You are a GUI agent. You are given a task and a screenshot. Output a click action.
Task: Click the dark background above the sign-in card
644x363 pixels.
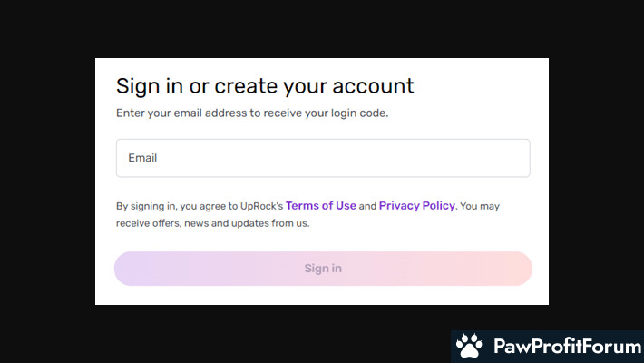(322, 27)
